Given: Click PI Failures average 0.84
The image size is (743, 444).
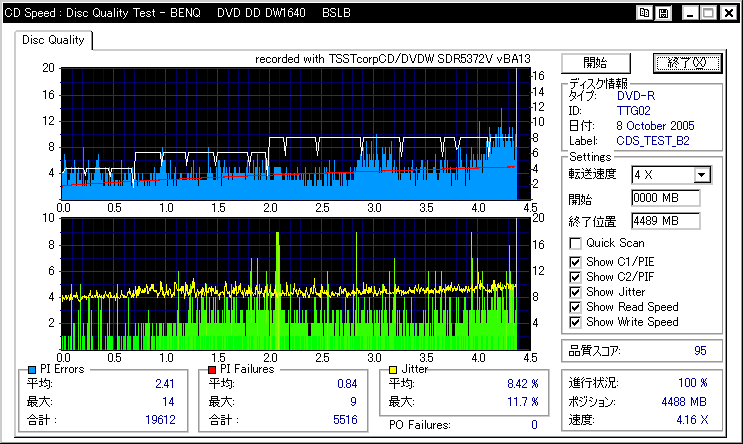Looking at the screenshot, I should 347,384.
